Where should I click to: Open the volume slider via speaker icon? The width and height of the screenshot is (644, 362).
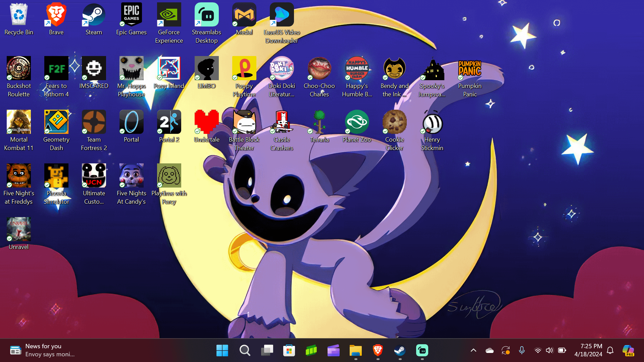point(549,350)
